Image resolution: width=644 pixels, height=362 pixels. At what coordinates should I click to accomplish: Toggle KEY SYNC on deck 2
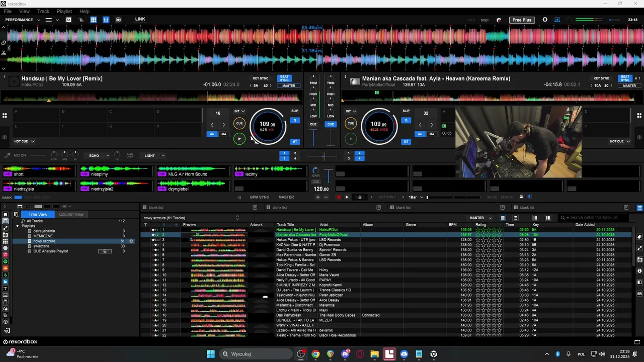(x=601, y=78)
